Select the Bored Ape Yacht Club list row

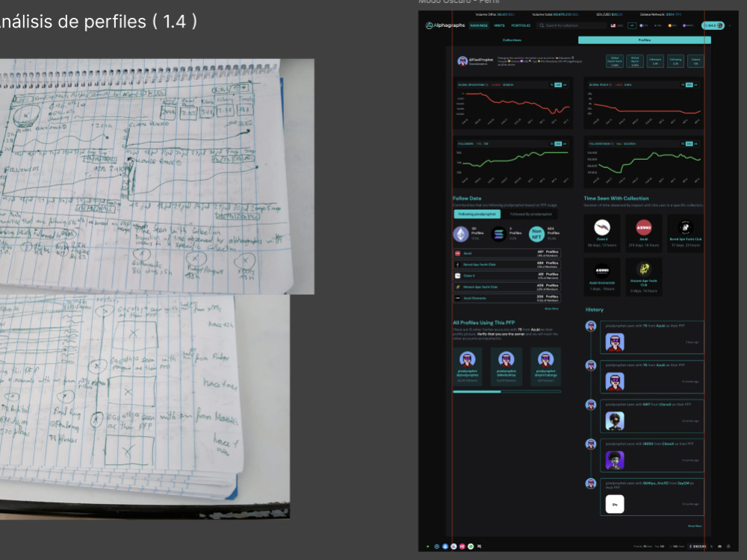tap(507, 264)
